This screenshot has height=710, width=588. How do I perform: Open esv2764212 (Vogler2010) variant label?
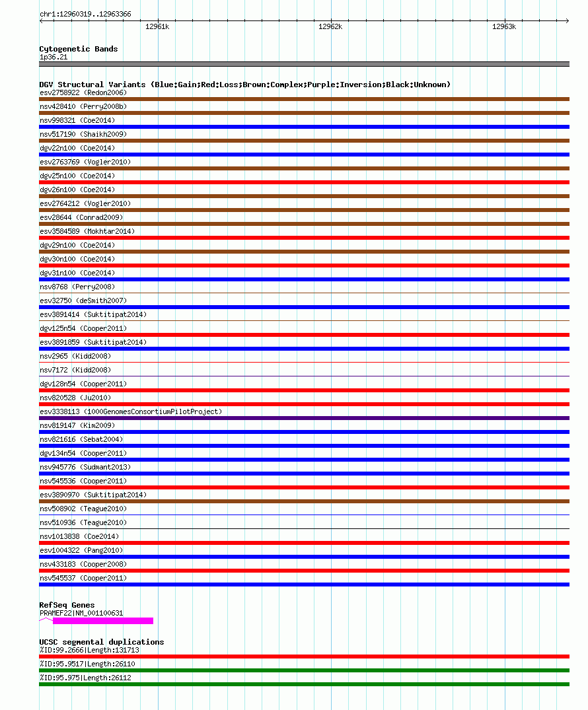pyautogui.click(x=85, y=203)
